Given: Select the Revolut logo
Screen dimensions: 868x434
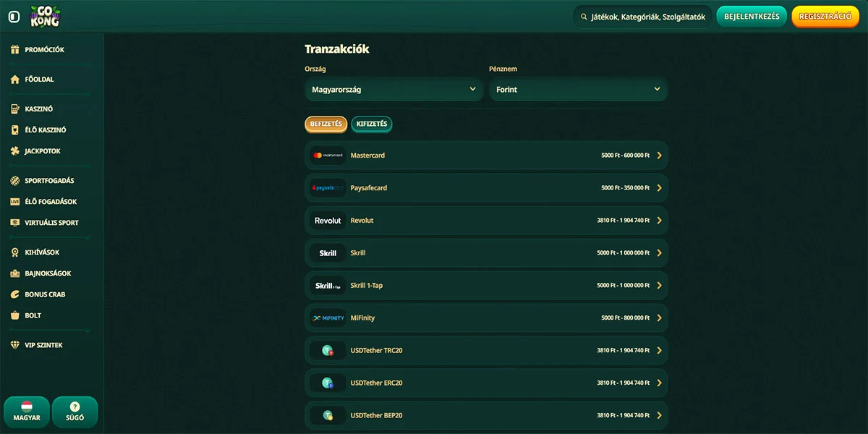Looking at the screenshot, I should pos(328,221).
